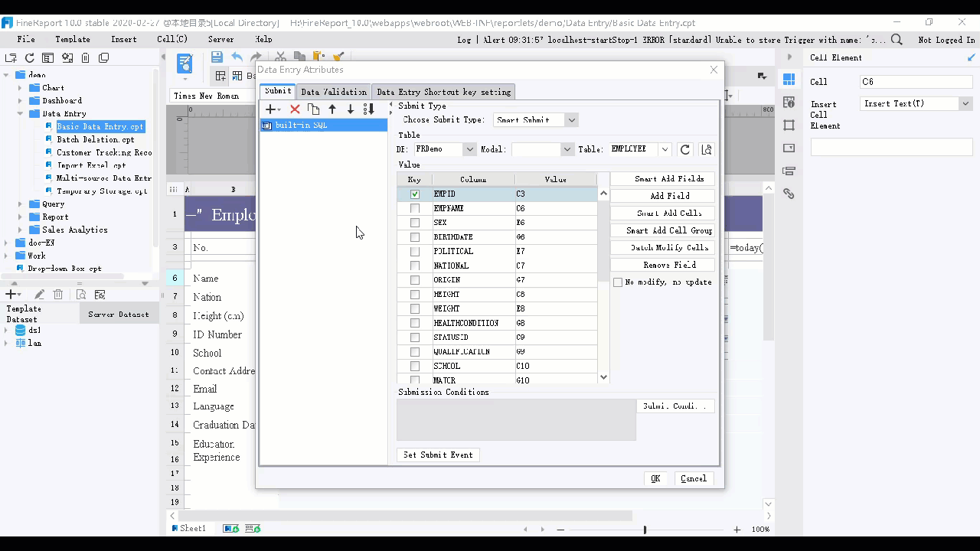Preview the EMPLOYEE table data
The image size is (980, 551).
707,149
